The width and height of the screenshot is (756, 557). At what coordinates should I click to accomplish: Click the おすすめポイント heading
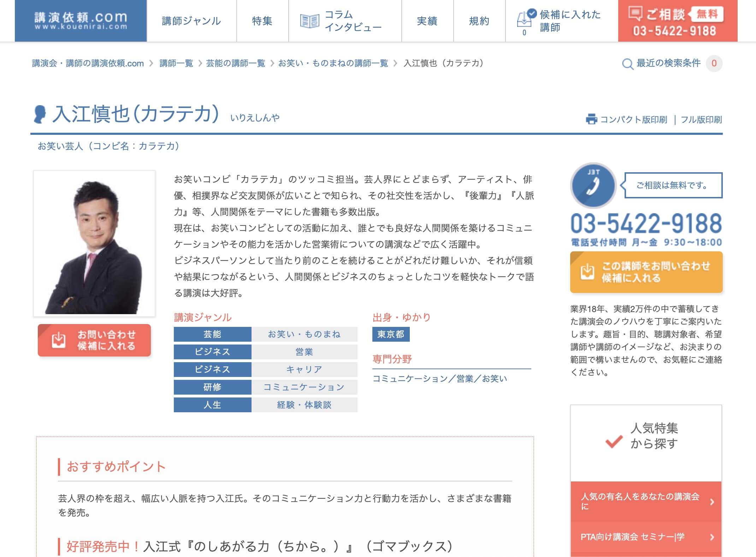116,467
